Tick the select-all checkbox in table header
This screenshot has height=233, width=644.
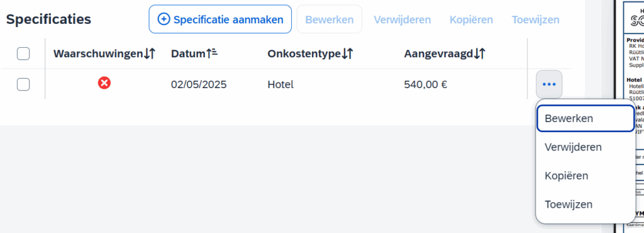(x=23, y=54)
